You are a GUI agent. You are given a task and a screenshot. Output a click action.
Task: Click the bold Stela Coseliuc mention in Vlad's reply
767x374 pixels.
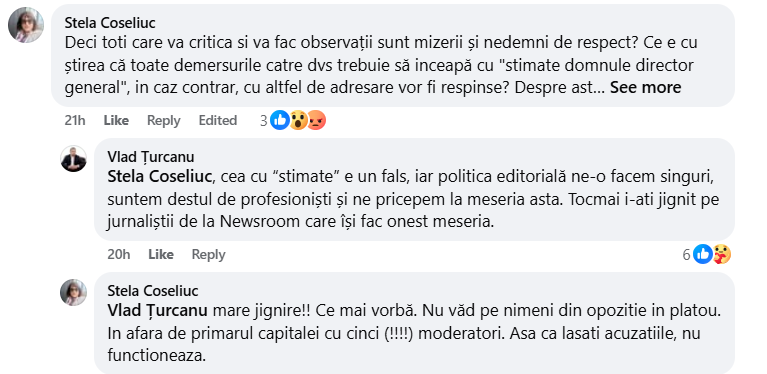159,177
